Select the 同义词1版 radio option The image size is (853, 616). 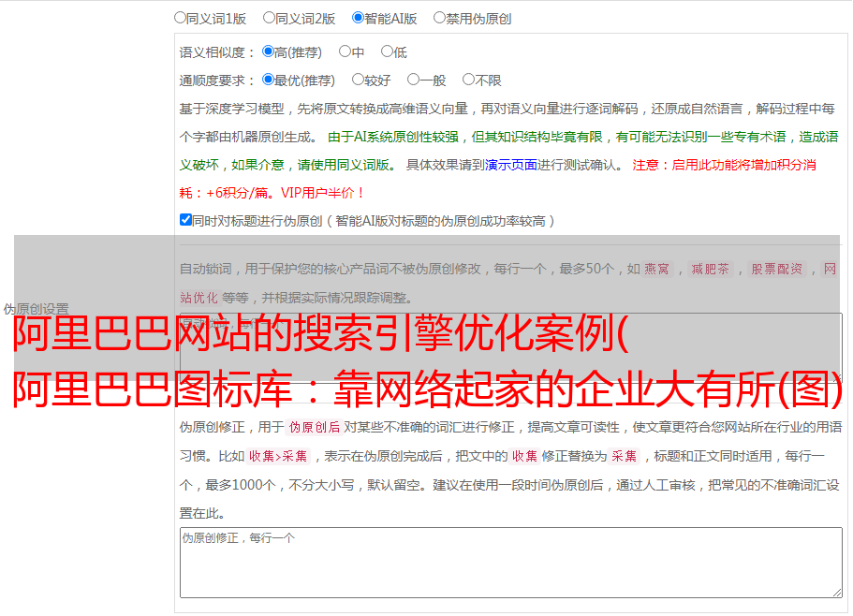pos(180,18)
